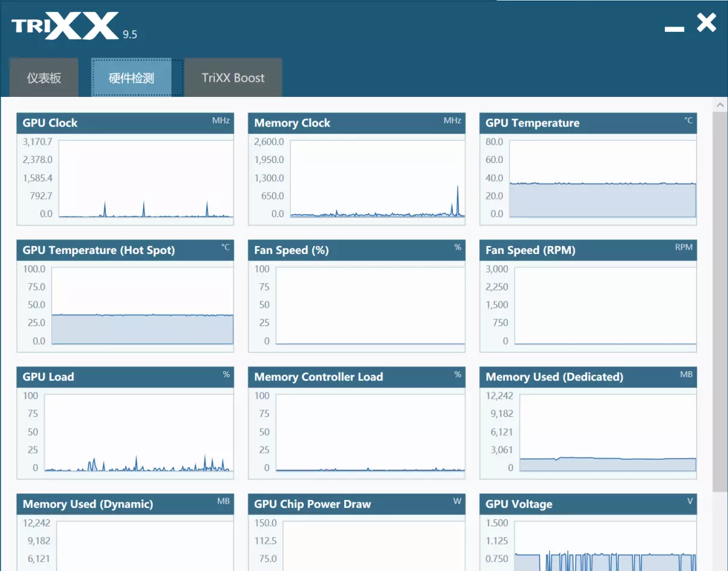This screenshot has width=728, height=571.
Task: Click the GPU Chip Power Draw title
Action: 313,504
